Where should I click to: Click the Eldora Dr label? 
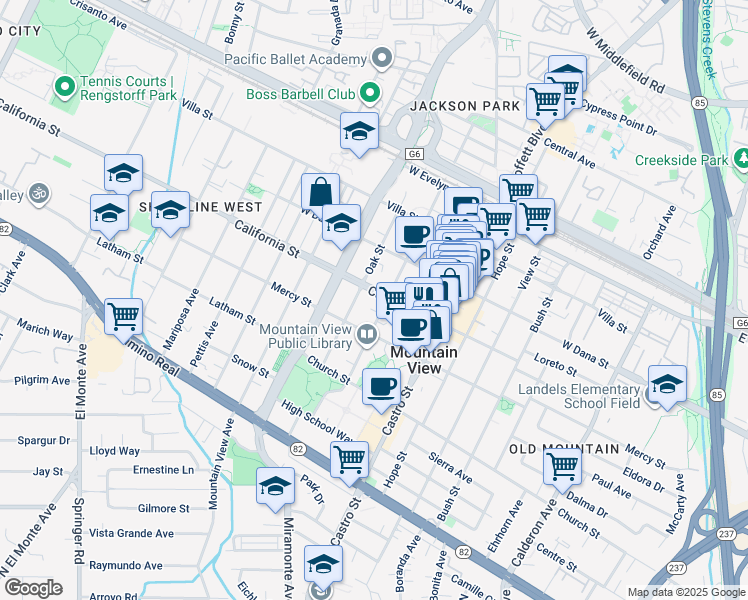tap(644, 479)
